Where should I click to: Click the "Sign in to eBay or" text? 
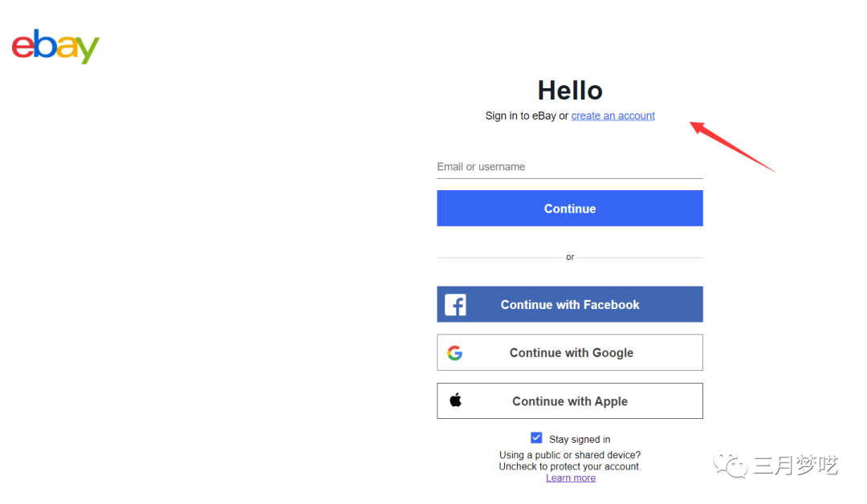[x=526, y=116]
